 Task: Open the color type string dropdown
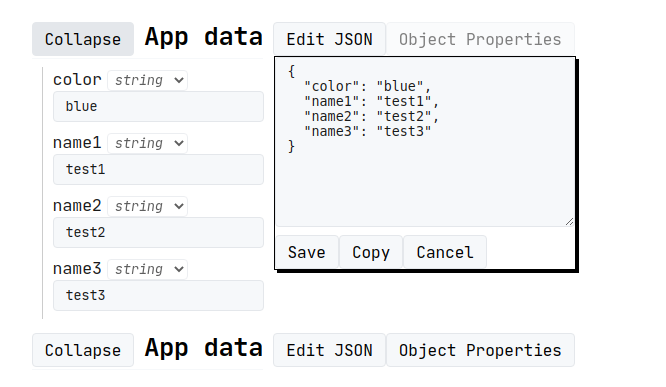coord(147,80)
